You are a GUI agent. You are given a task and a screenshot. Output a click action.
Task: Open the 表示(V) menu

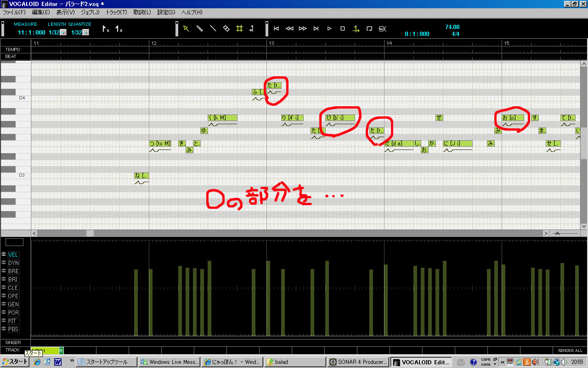coord(66,12)
